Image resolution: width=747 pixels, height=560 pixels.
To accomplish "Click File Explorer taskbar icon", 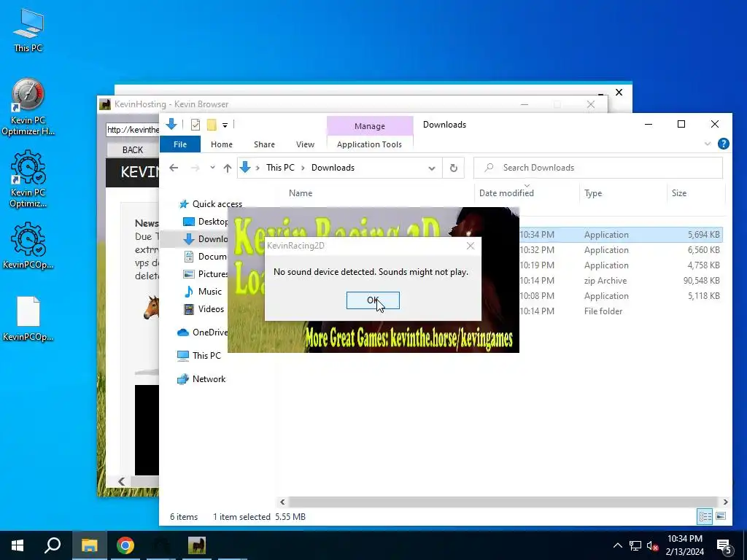I will pyautogui.click(x=89, y=545).
